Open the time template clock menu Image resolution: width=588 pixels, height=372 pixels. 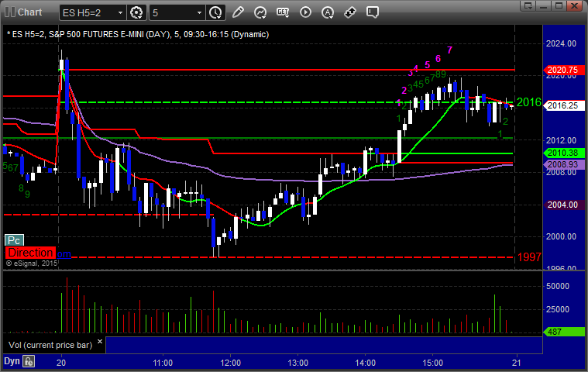tap(215, 12)
